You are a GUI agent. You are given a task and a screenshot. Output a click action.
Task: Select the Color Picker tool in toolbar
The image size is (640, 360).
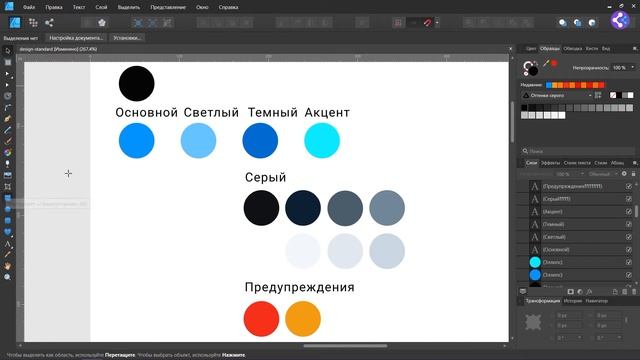[8, 255]
